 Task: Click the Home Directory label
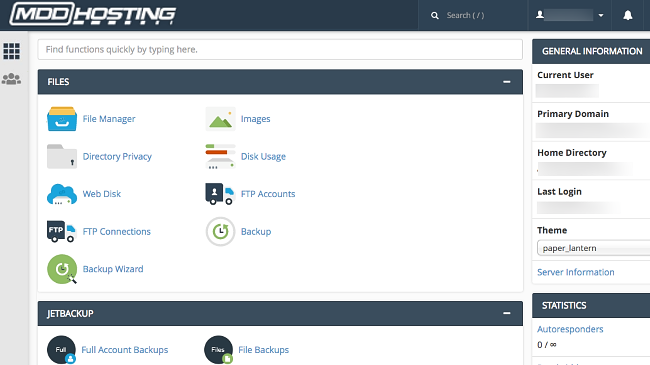[x=572, y=153]
